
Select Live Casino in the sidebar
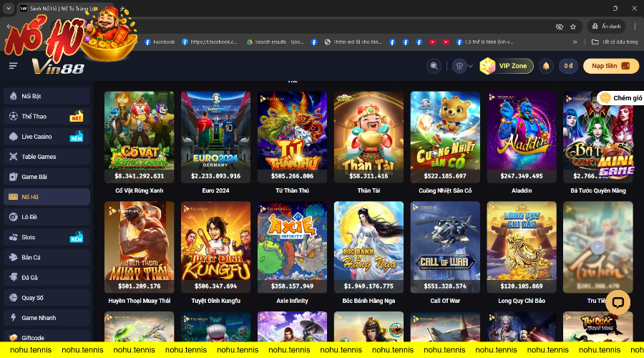pos(46,136)
